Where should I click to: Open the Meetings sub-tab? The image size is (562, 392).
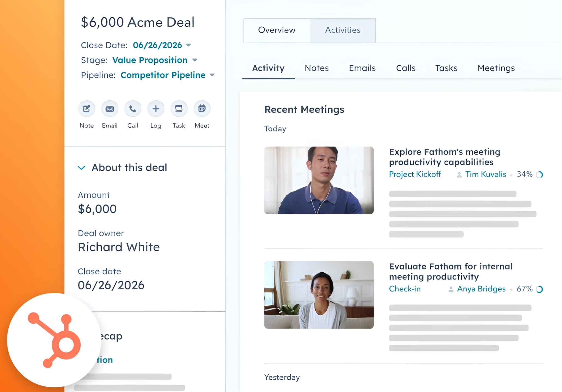[x=496, y=68]
